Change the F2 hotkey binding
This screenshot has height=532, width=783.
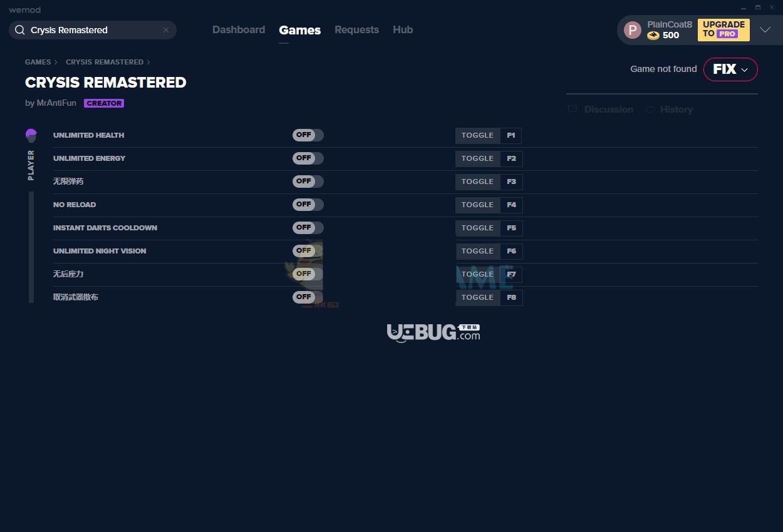511,158
